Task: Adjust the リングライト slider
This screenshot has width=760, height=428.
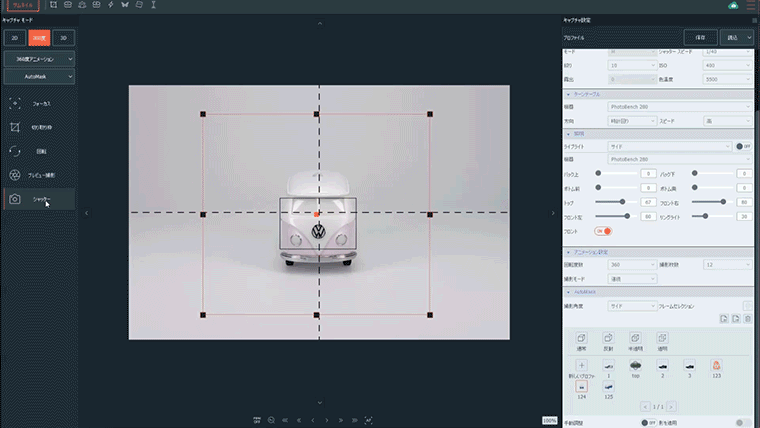Action: point(712,216)
